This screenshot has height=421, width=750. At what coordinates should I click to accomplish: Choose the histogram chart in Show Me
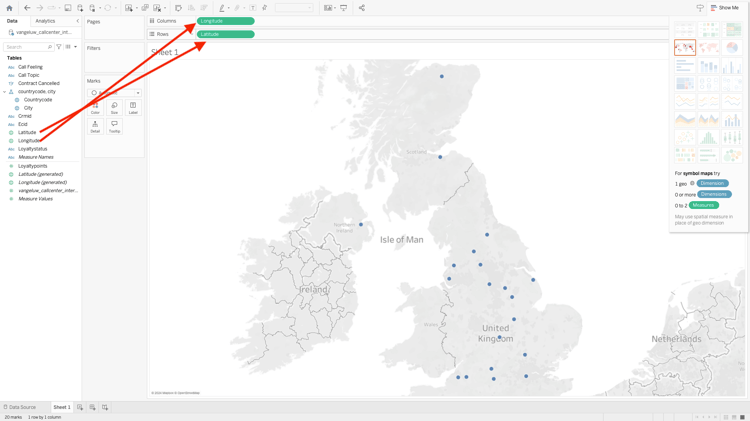pyautogui.click(x=708, y=137)
